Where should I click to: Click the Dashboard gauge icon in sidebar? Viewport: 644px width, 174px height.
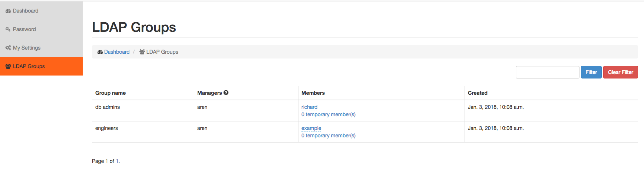pos(8,11)
